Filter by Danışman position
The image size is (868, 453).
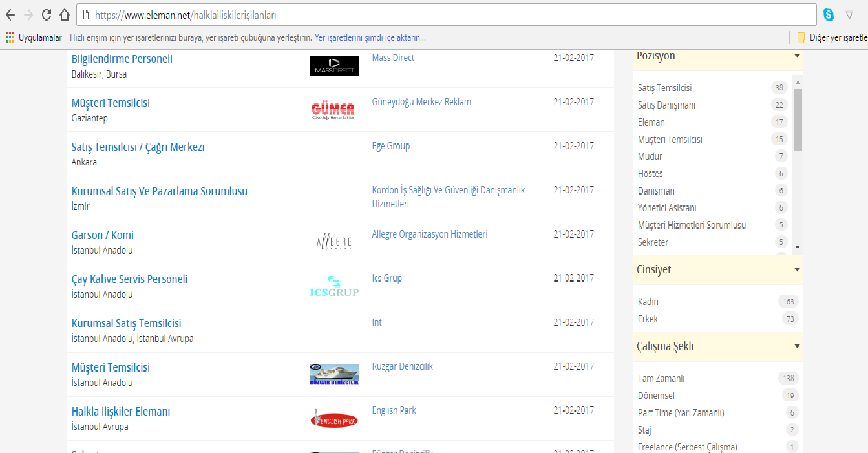pyautogui.click(x=656, y=191)
